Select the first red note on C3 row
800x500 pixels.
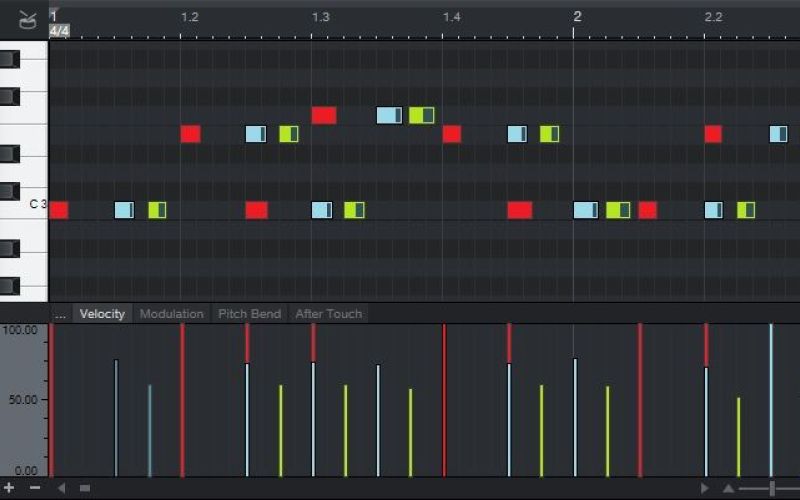[x=59, y=210]
